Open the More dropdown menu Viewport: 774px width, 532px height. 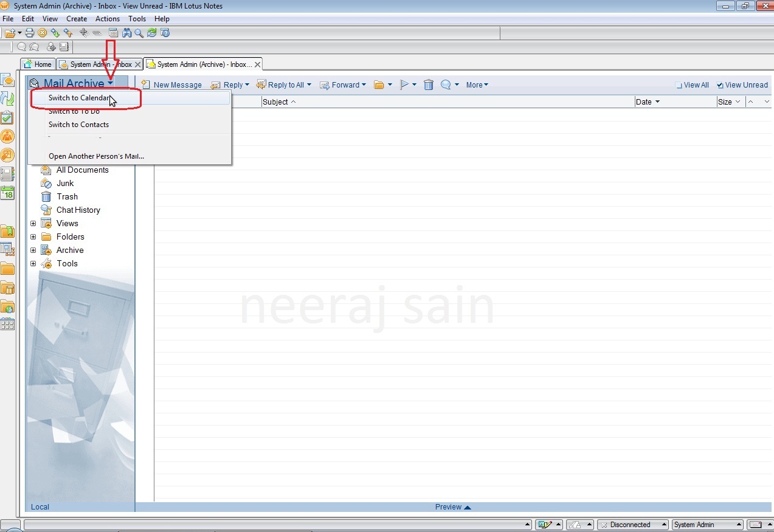click(477, 85)
